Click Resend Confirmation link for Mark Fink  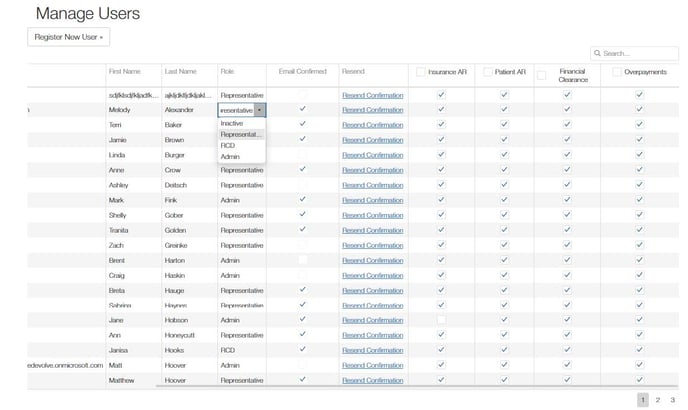[372, 200]
